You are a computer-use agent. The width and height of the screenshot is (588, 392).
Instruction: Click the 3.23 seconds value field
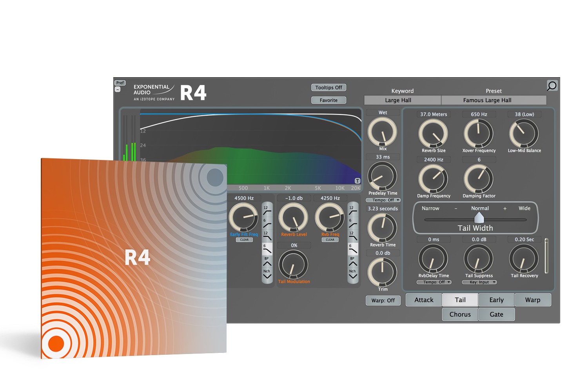(x=383, y=209)
